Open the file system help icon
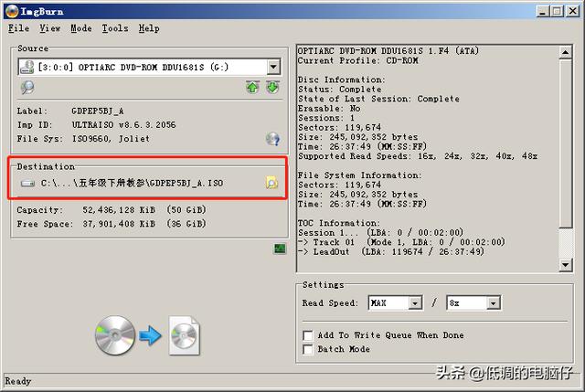The image size is (585, 392). click(271, 139)
